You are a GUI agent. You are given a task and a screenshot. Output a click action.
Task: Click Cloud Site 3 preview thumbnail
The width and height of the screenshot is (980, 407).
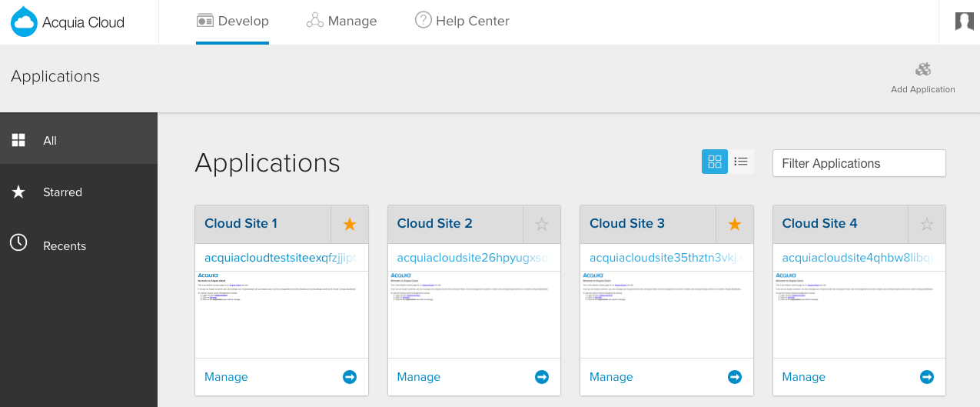click(x=666, y=313)
